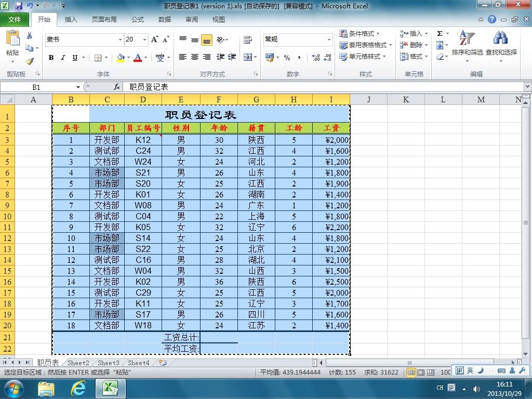This screenshot has height=399, width=532.
Task: Apply the red font color A
Action: pos(138,58)
